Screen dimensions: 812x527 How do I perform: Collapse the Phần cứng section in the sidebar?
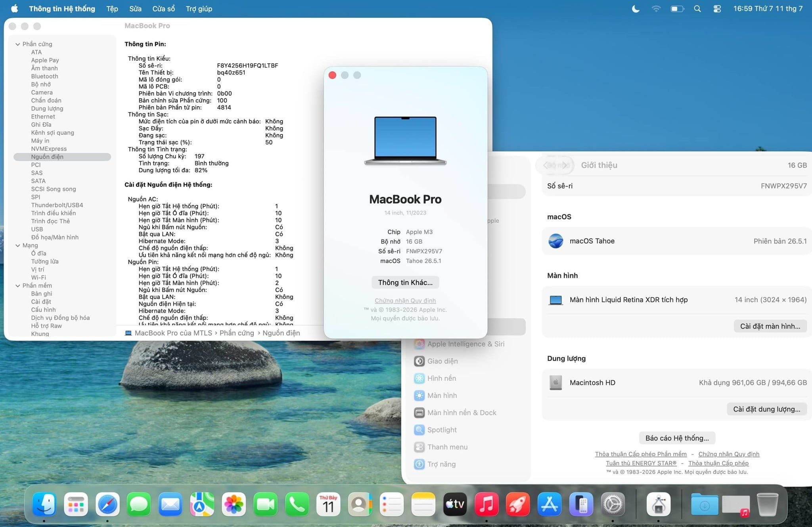coord(18,44)
